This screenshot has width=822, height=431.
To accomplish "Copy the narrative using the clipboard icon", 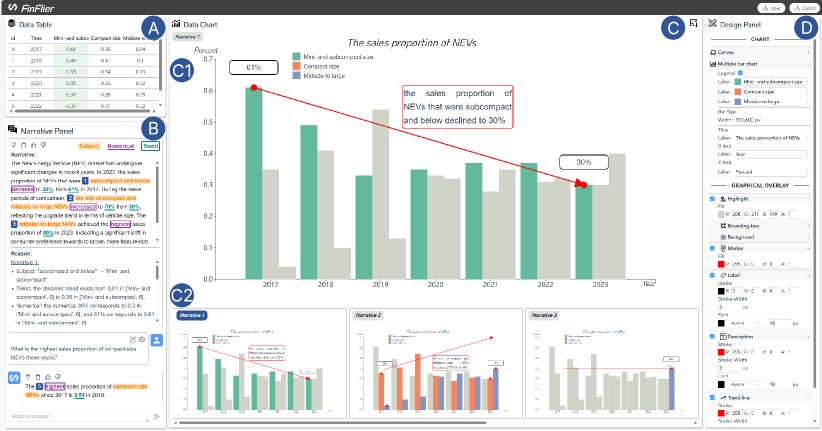I will (x=24, y=145).
